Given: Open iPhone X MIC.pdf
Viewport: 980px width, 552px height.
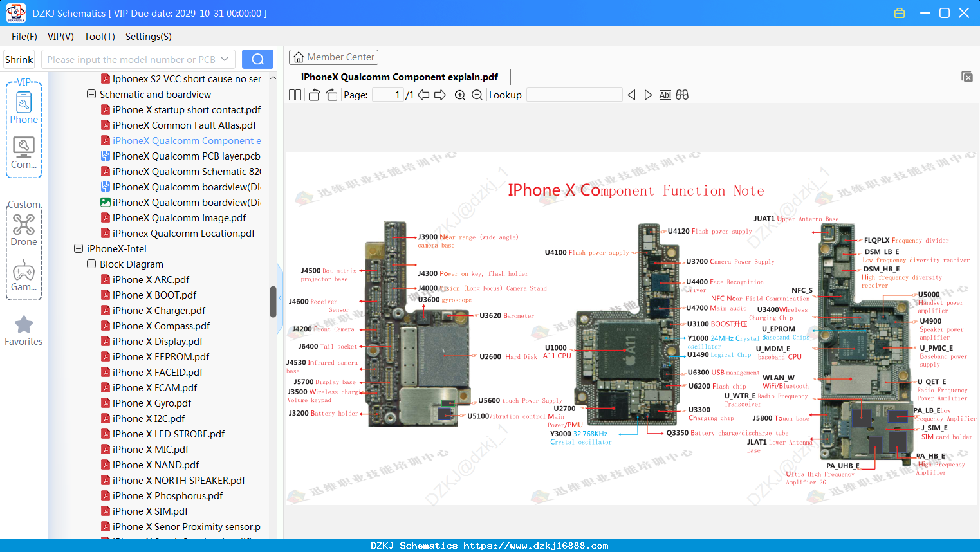Looking at the screenshot, I should click(x=151, y=450).
